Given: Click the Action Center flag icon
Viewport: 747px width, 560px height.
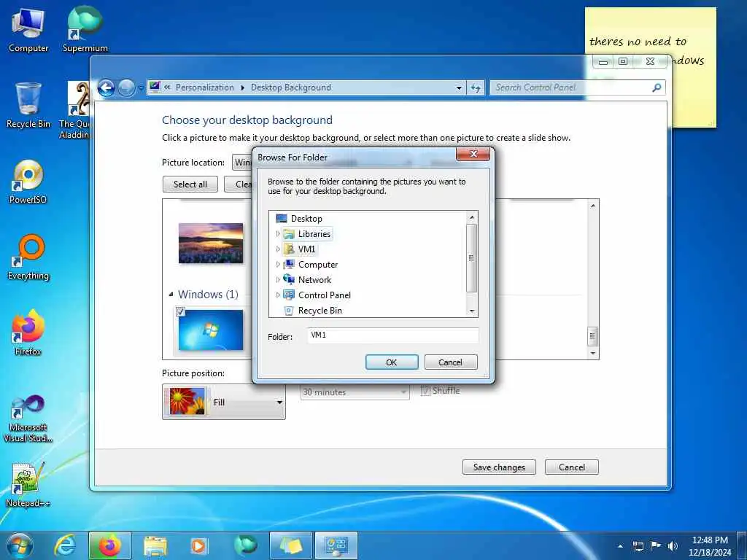Looking at the screenshot, I should coord(656,545).
